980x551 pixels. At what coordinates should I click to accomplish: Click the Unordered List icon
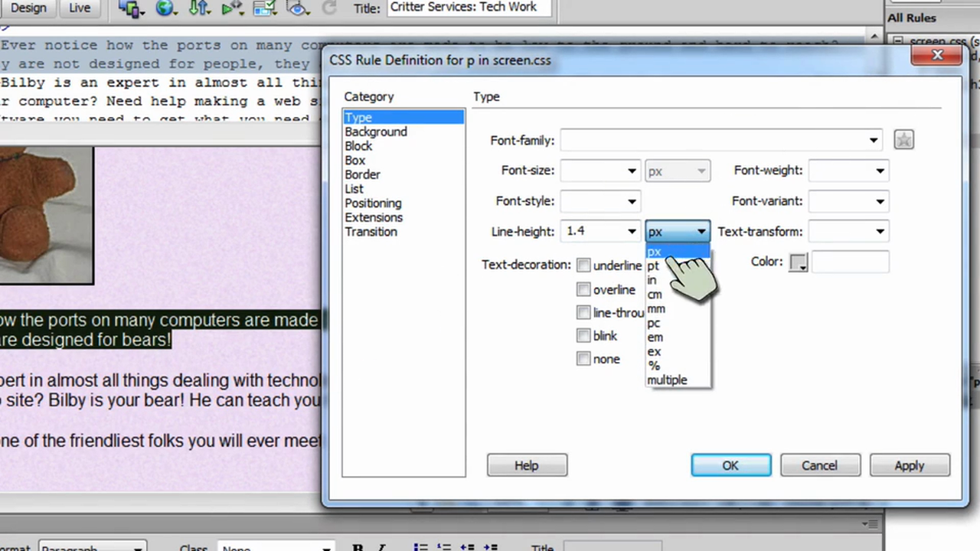point(420,546)
